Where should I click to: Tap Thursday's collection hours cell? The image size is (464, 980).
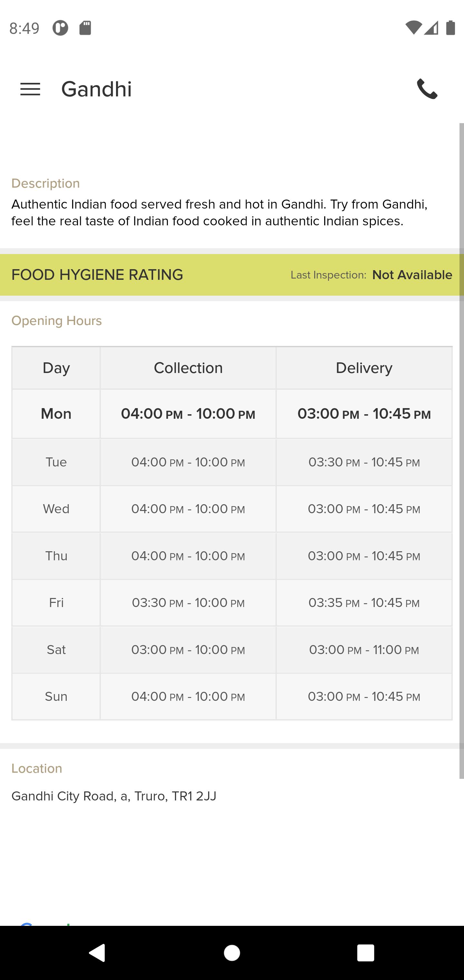(188, 556)
